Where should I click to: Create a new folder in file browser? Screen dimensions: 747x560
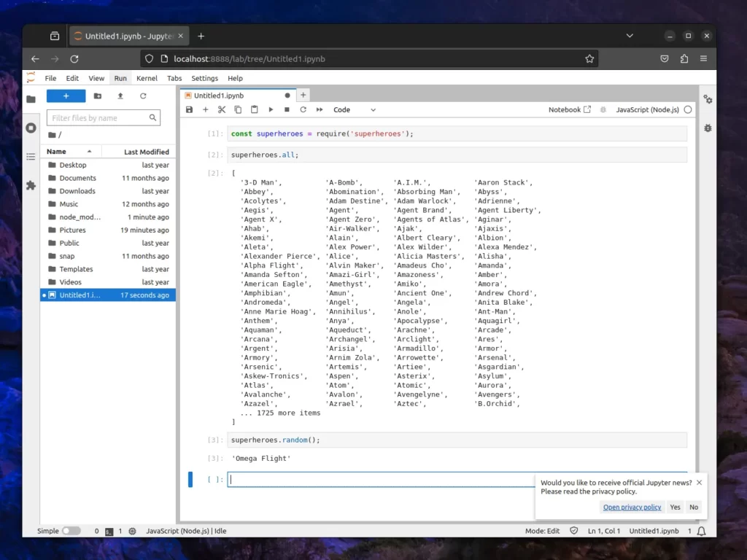click(98, 96)
